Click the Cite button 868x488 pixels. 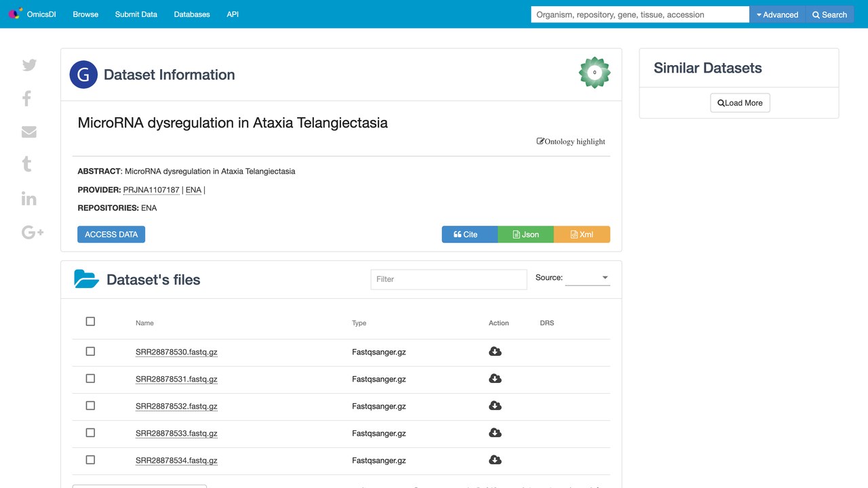470,235
